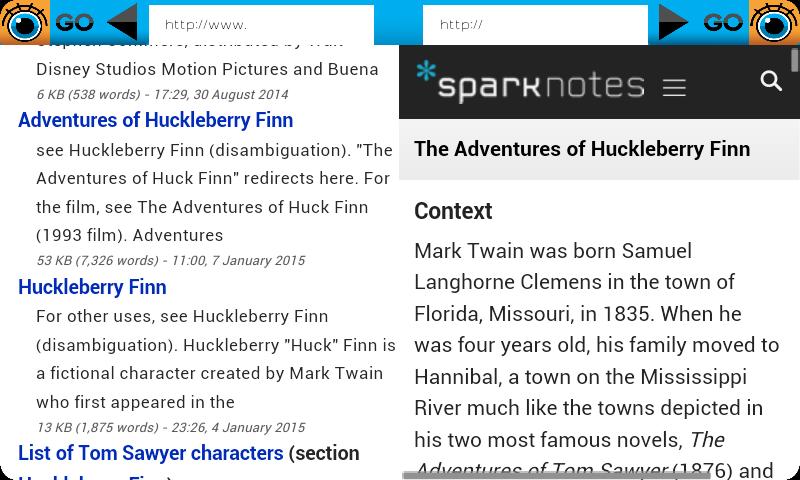This screenshot has width=800, height=480.
Task: Click the left-pointing back arrow
Action: click(122, 22)
